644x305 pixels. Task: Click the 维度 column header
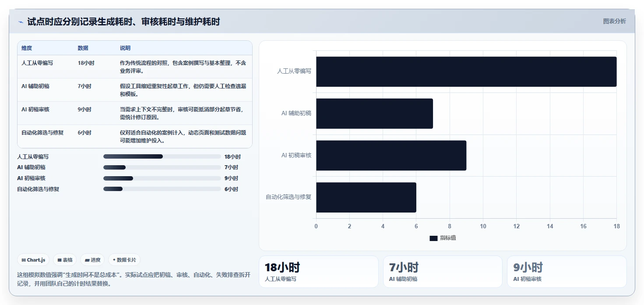pyautogui.click(x=27, y=48)
